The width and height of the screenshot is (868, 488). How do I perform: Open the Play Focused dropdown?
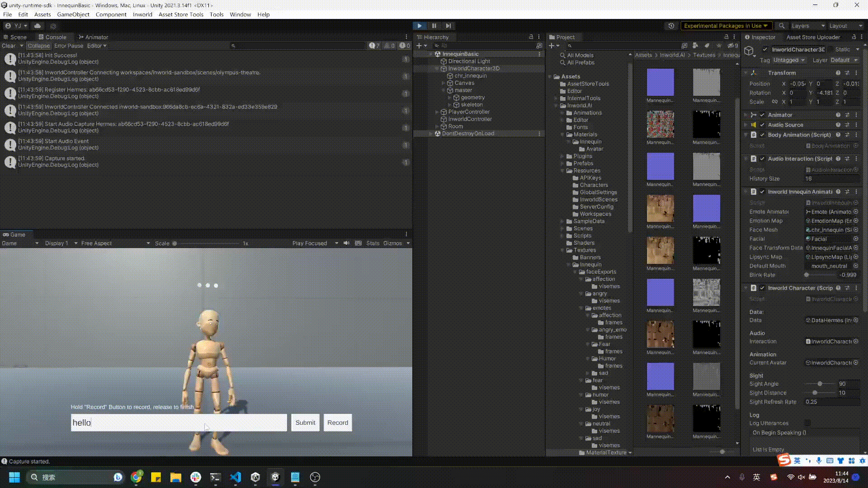coord(315,243)
